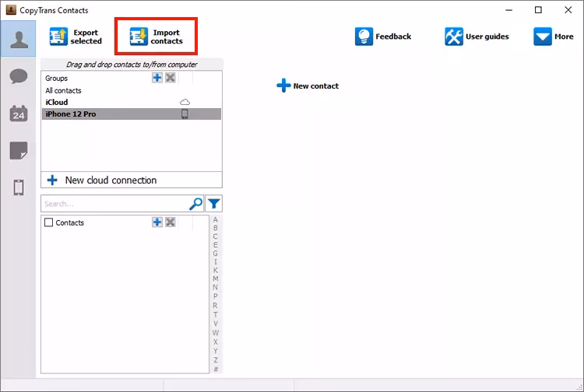Click Export selected button
This screenshot has width=584, height=392.
pos(76,37)
